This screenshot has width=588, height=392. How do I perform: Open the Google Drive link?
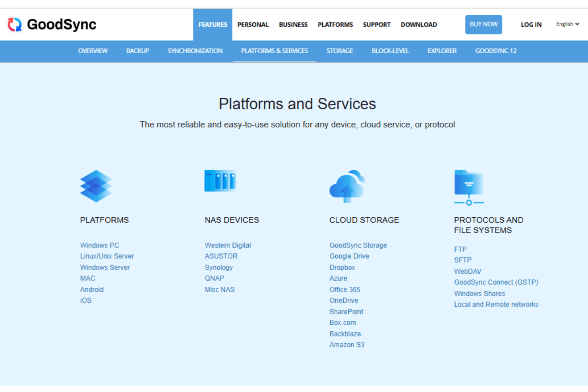coord(349,256)
